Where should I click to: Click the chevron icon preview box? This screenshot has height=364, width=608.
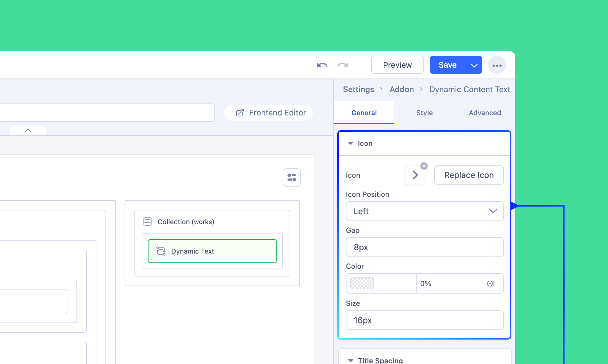[x=415, y=175]
